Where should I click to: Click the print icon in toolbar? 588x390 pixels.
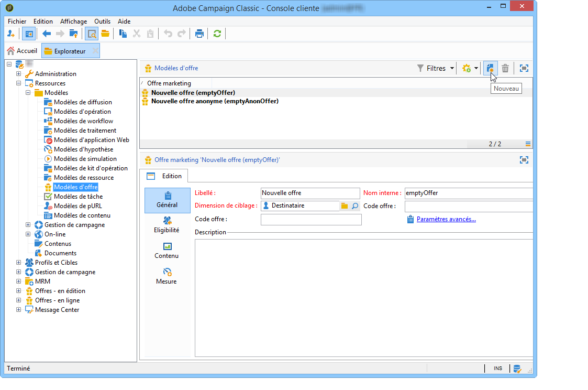[199, 34]
